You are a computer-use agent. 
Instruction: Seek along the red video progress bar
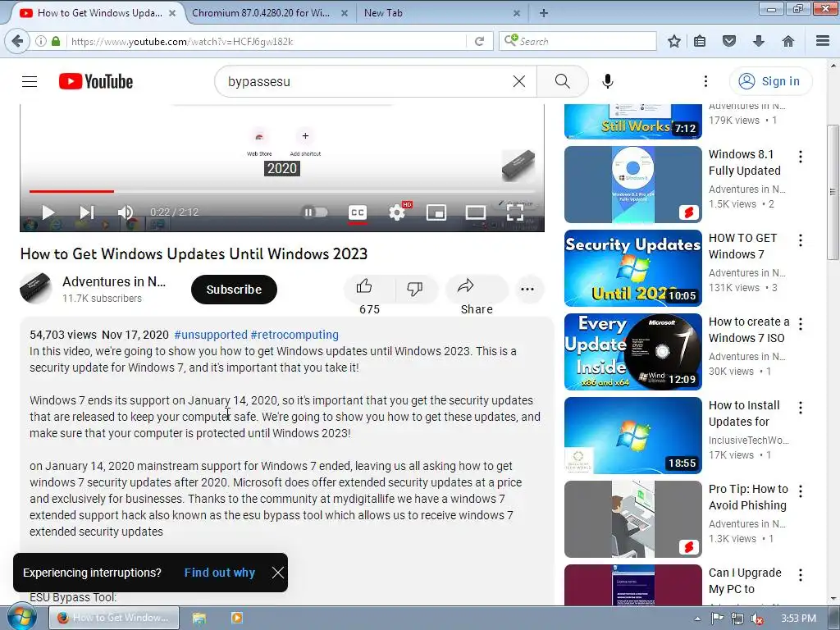[282, 190]
